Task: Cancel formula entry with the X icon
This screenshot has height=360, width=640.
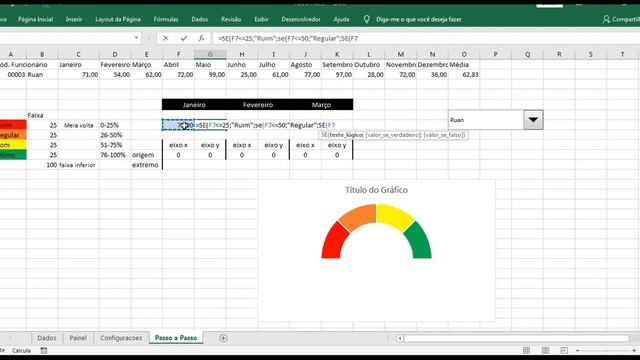Action: pyautogui.click(x=165, y=38)
